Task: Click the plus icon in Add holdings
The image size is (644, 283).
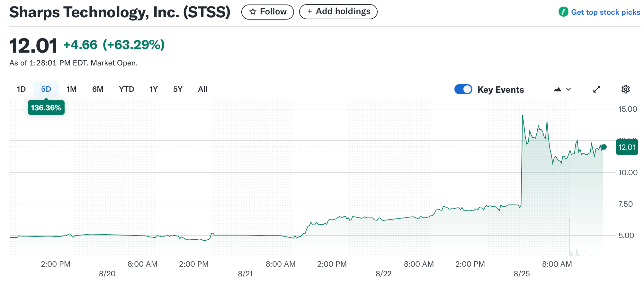Action: click(309, 12)
